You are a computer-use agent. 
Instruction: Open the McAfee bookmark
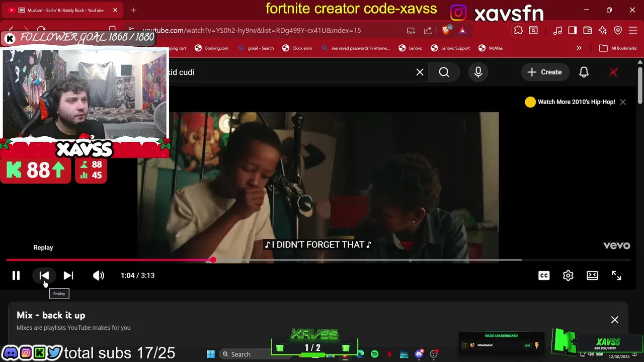pyautogui.click(x=491, y=48)
